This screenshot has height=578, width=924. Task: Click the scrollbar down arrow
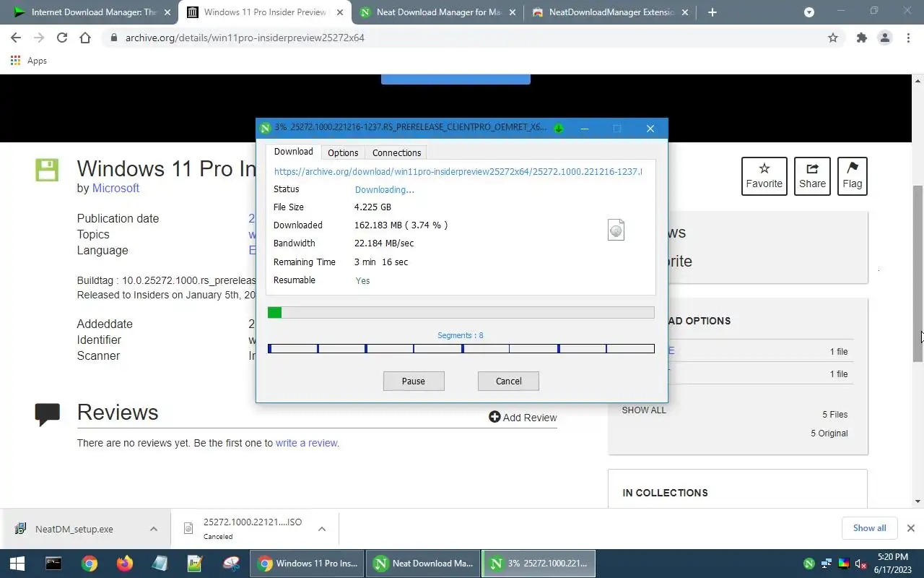coord(918,501)
